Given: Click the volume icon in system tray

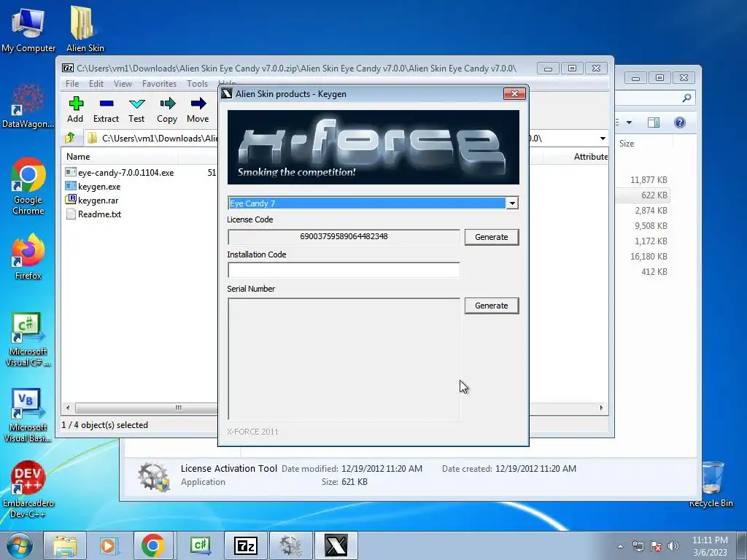Looking at the screenshot, I should (673, 546).
